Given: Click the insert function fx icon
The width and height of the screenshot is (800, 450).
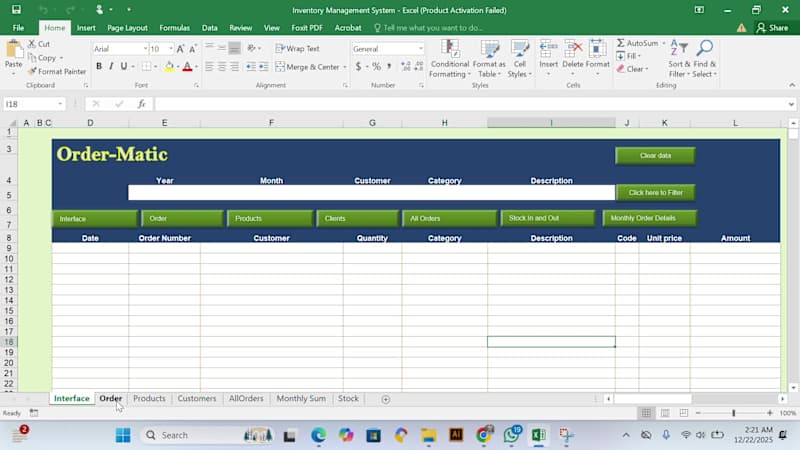Looking at the screenshot, I should (141, 104).
